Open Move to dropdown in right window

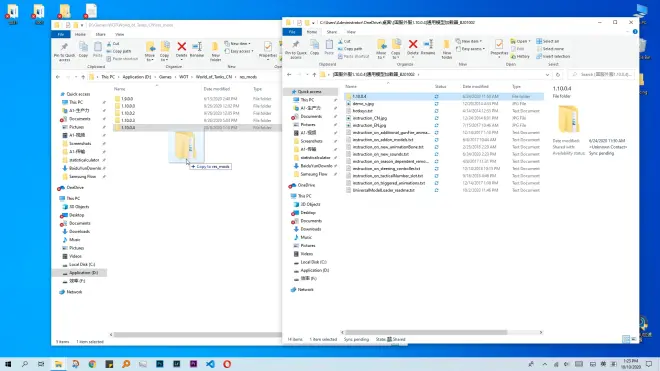click(x=381, y=49)
